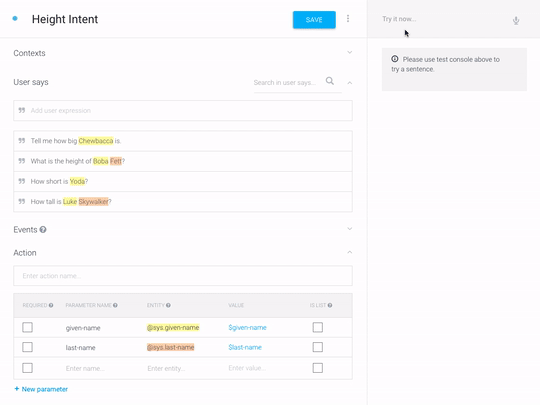This screenshot has height=405, width=540.
Task: Click the quote icon for Luke Skywalker expression
Action: pos(22,201)
